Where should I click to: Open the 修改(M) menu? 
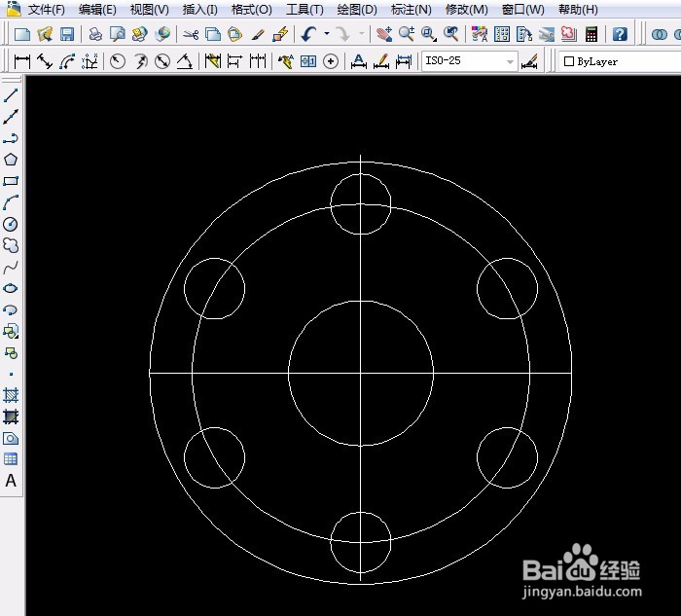point(466,9)
